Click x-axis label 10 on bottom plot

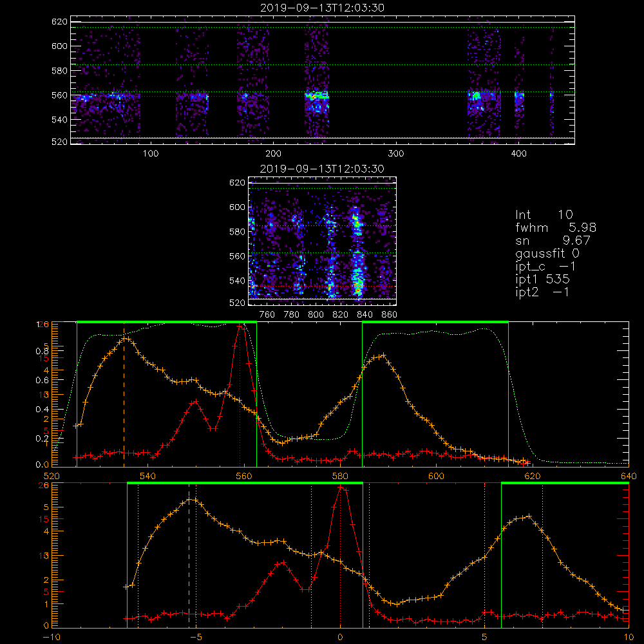click(x=629, y=637)
